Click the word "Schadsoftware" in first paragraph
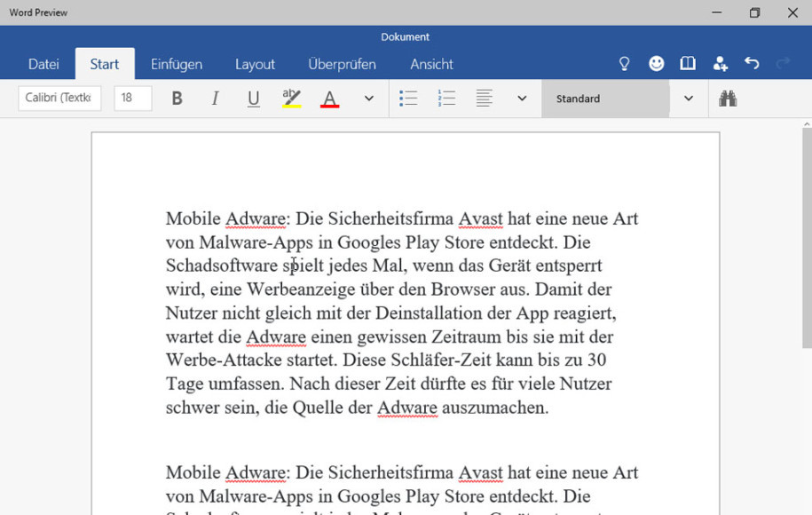The width and height of the screenshot is (812, 515). coord(222,265)
